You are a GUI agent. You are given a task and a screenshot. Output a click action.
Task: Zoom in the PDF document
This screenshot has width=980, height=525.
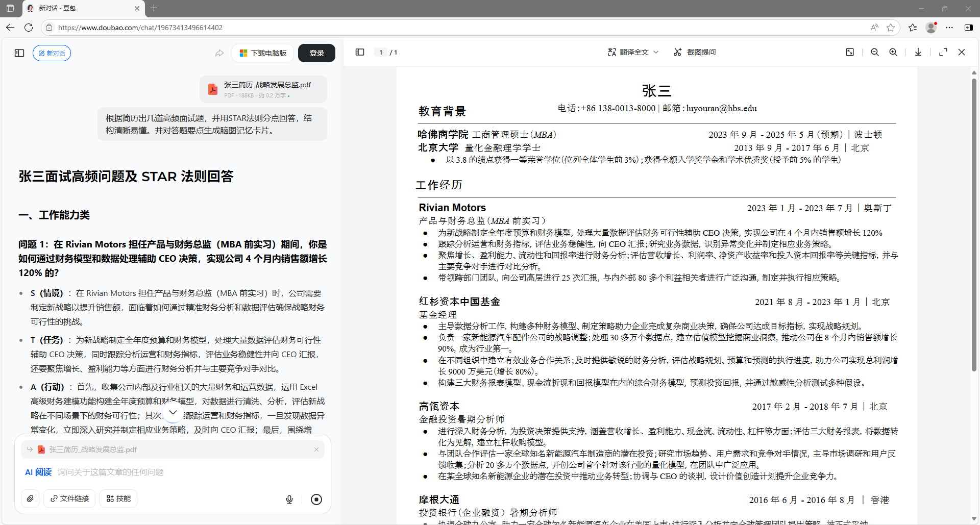click(x=893, y=52)
